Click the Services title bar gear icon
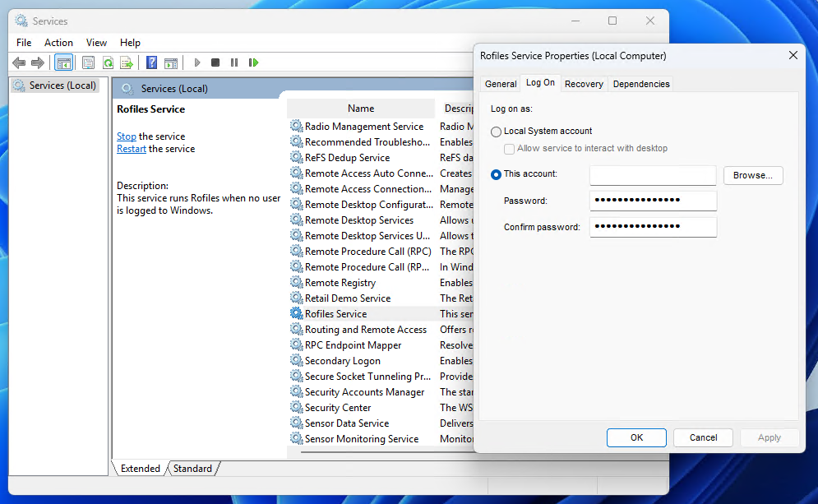 pyautogui.click(x=21, y=21)
